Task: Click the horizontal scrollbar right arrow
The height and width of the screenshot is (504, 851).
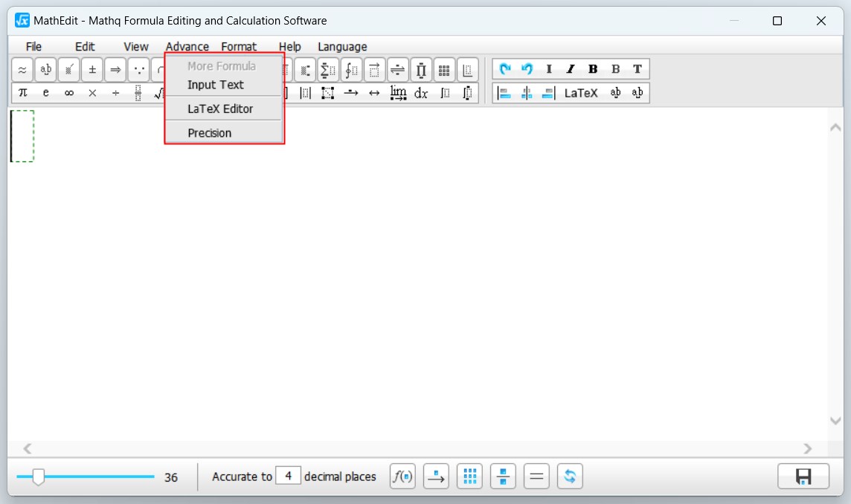Action: 808,449
